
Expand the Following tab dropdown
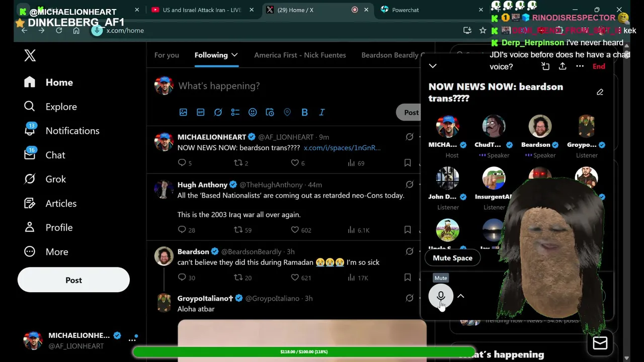pyautogui.click(x=234, y=55)
